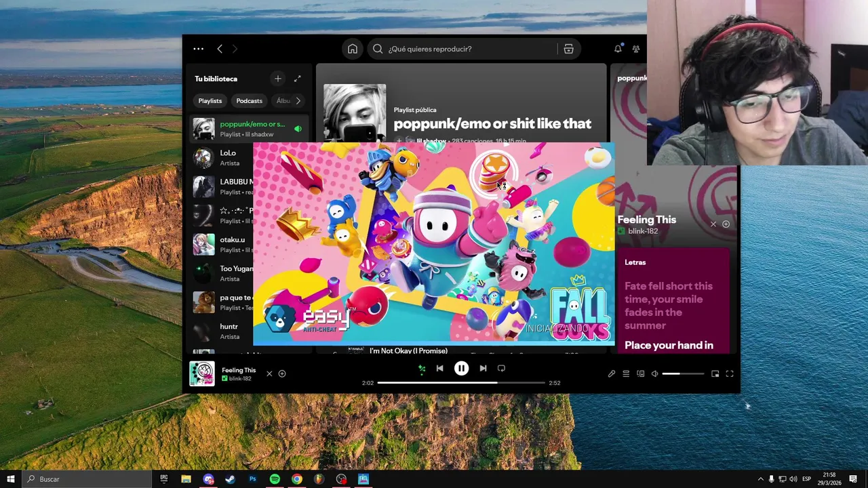
Task: Enter Spotify full screen mode
Action: point(730,373)
